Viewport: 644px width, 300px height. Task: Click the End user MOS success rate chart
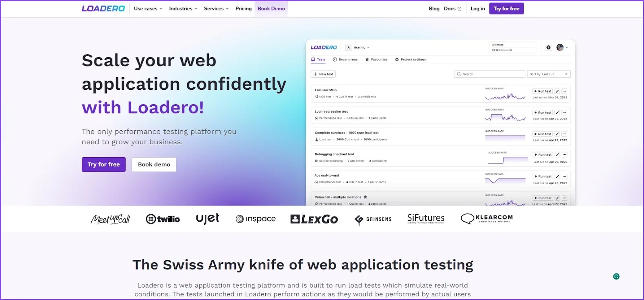point(505,96)
